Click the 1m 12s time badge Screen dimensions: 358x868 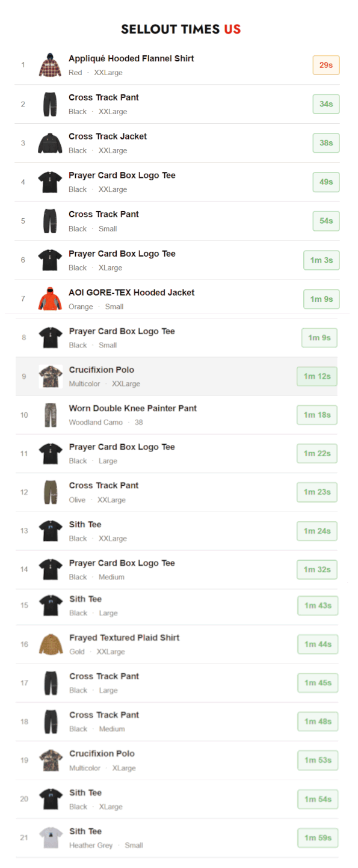pyautogui.click(x=317, y=376)
